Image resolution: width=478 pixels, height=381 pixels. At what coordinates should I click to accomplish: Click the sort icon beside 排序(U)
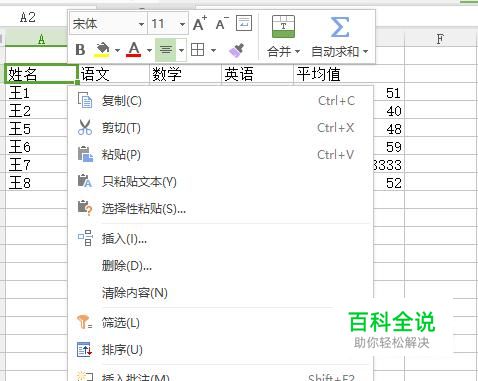coord(84,350)
